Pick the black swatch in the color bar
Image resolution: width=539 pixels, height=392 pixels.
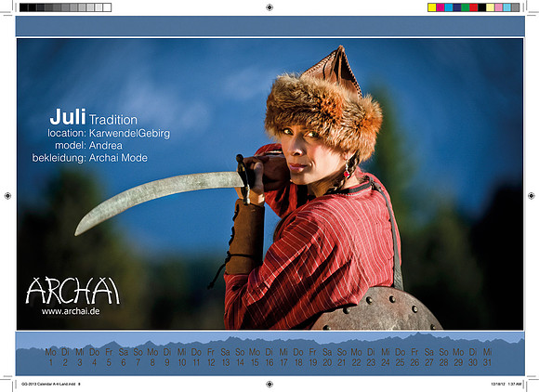482,7
